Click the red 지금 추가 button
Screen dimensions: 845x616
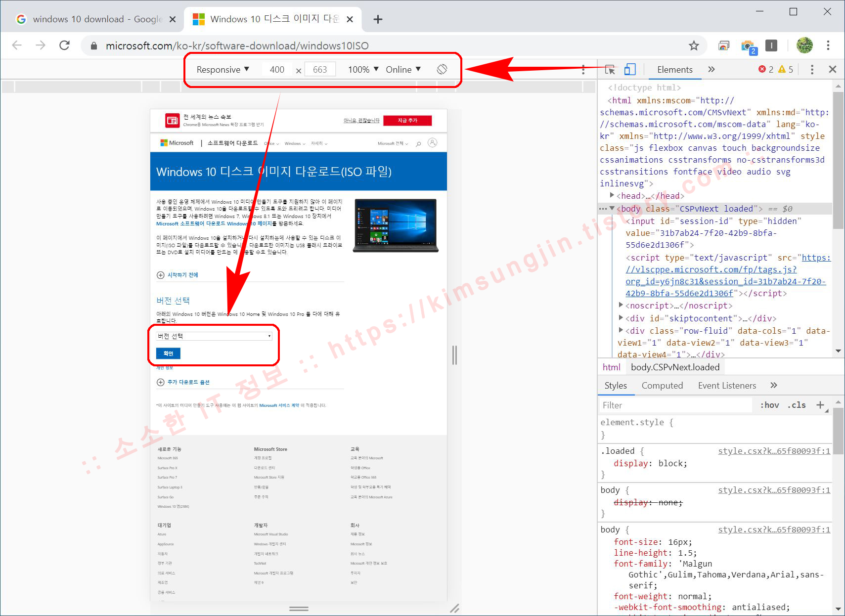407,121
